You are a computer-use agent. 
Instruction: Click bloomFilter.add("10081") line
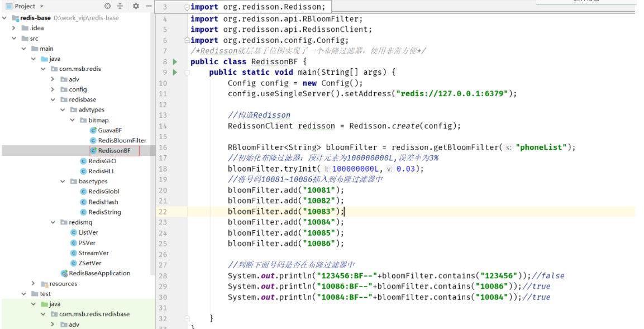tap(286, 190)
